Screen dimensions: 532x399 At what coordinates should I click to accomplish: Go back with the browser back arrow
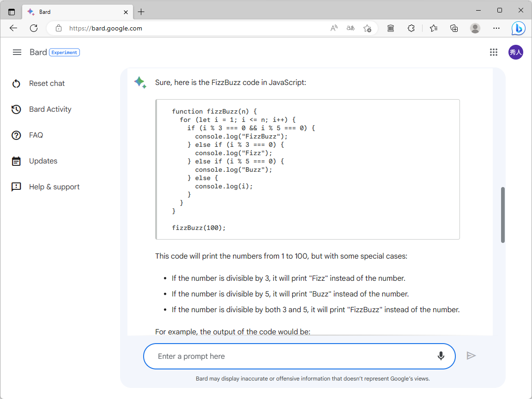pos(13,28)
